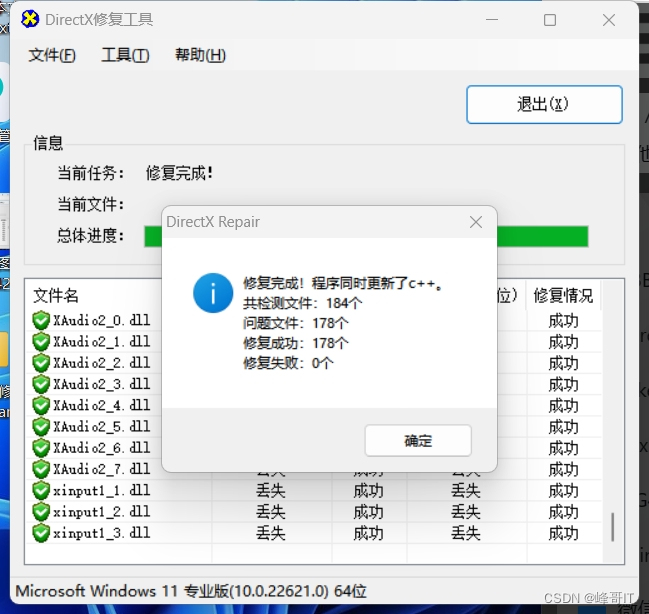The height and width of the screenshot is (614, 649).
Task: Click the blue info icon in the DirectX Repair dialog
Action: click(213, 293)
